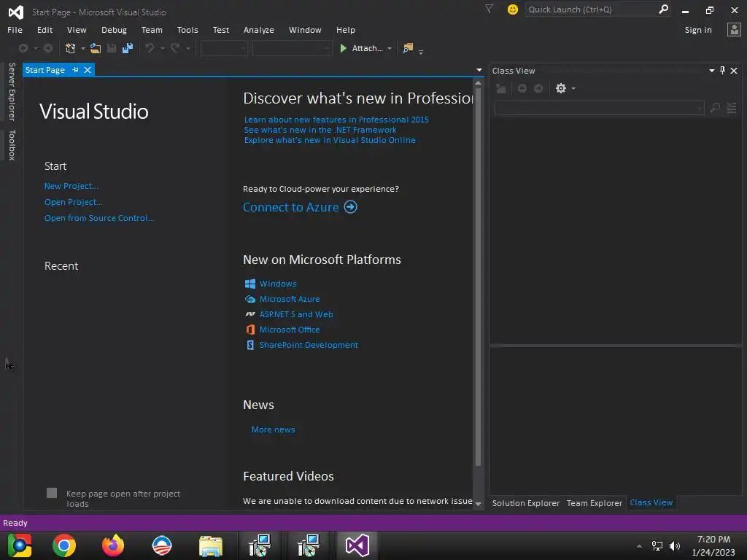Click the Visual Studio taskbar icon
This screenshot has width=747, height=560.
coord(357,545)
